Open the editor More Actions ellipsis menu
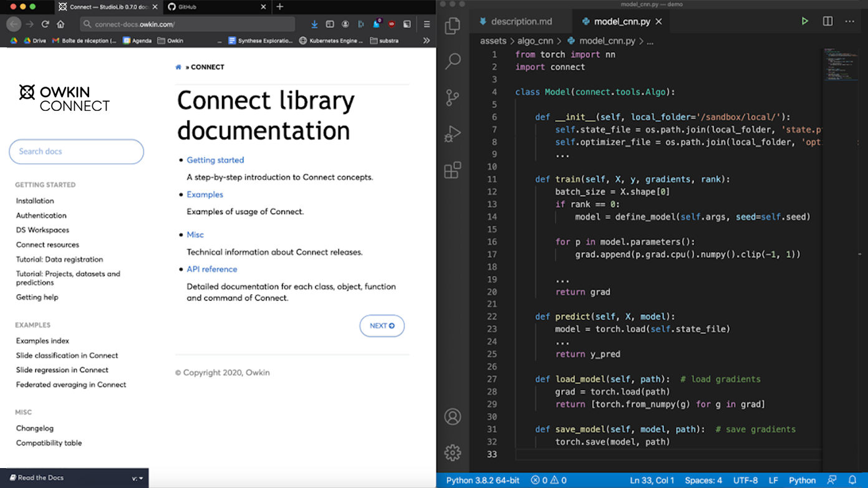 tap(850, 21)
